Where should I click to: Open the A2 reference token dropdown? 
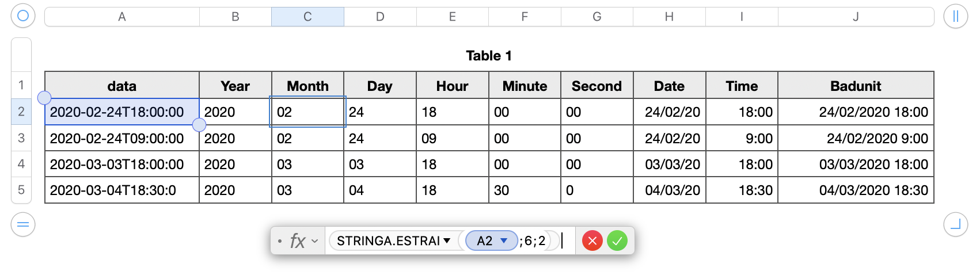(504, 241)
